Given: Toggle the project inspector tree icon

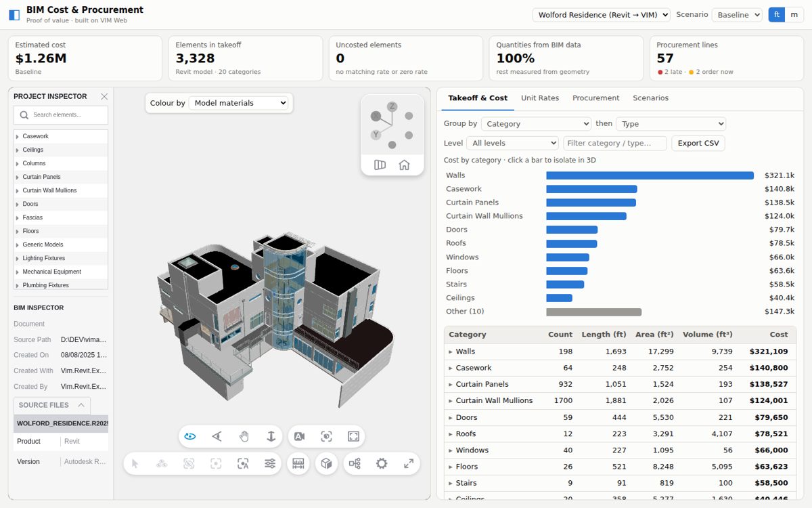Looking at the screenshot, I should coord(355,463).
